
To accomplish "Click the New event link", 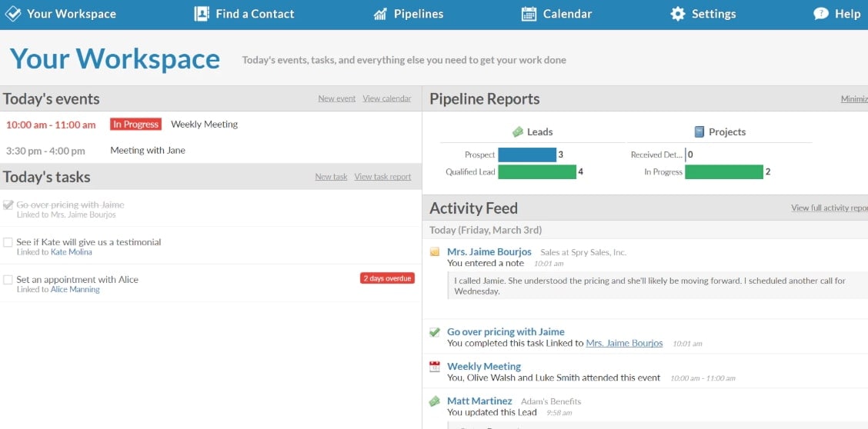I will (336, 98).
